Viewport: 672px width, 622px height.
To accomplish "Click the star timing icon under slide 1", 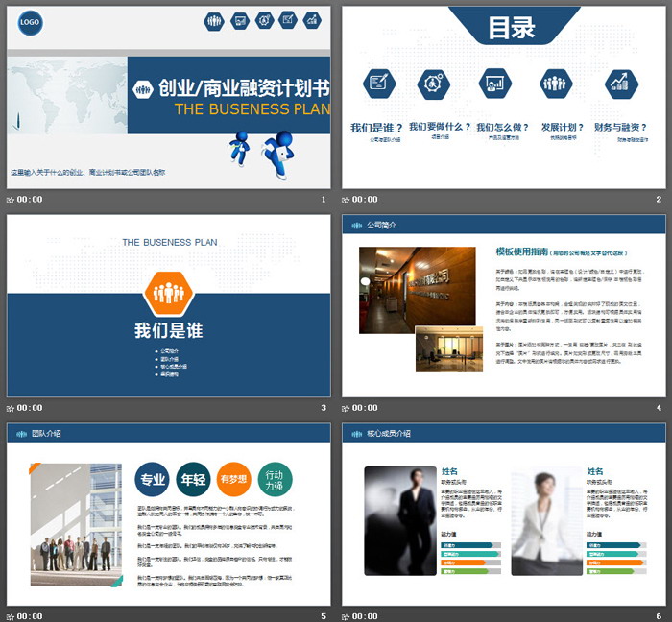I will (11, 200).
